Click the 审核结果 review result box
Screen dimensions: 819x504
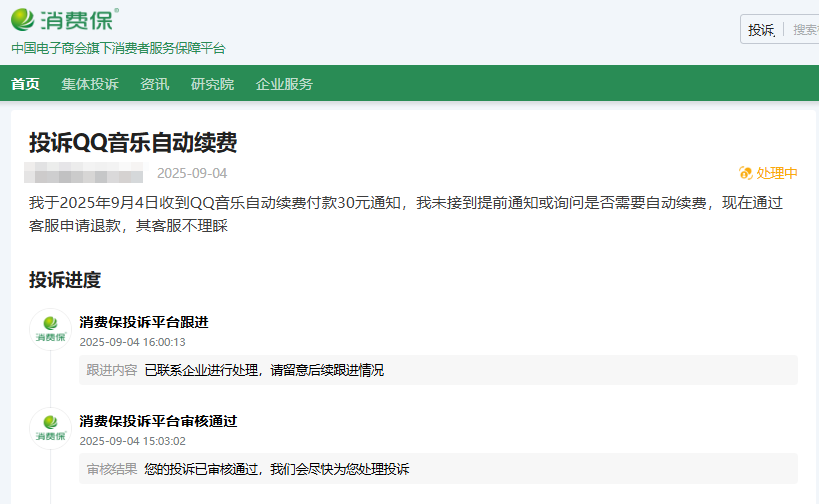(x=438, y=469)
